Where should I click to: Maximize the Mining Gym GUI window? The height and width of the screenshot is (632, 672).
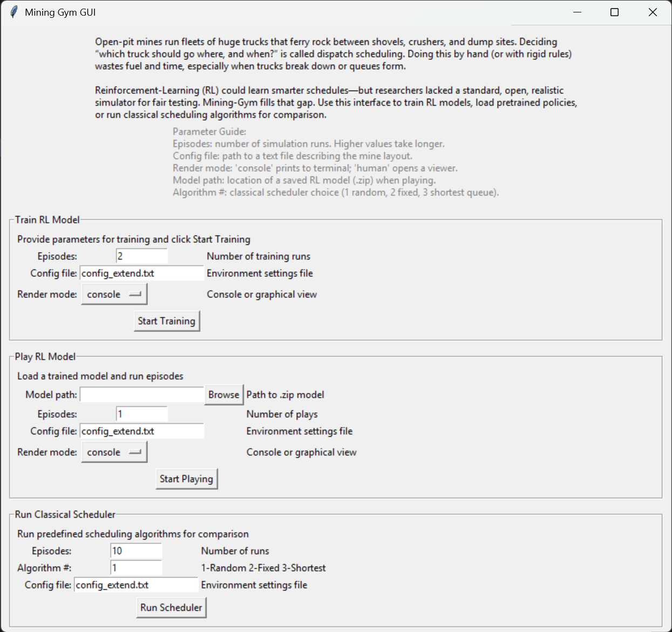[x=614, y=12]
